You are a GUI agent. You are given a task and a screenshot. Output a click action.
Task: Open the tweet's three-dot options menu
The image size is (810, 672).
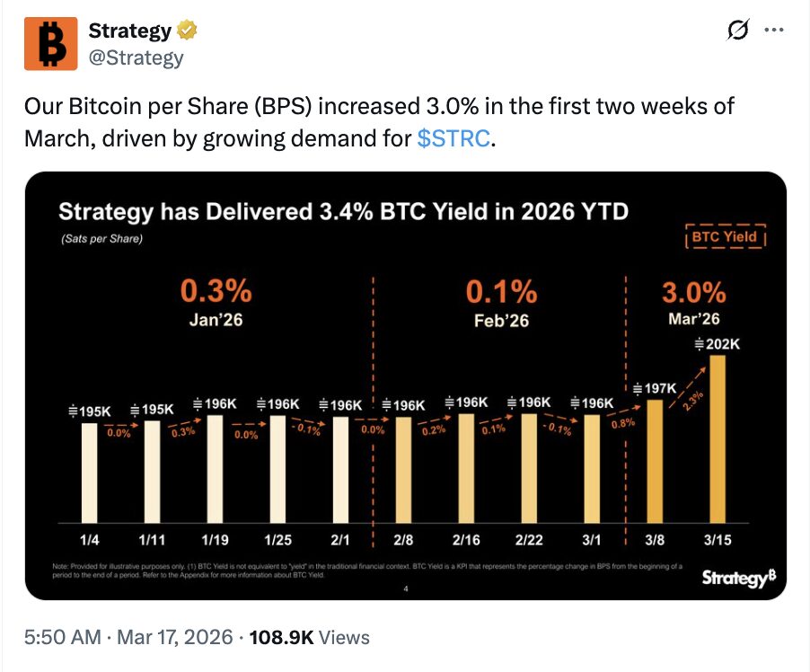click(774, 30)
